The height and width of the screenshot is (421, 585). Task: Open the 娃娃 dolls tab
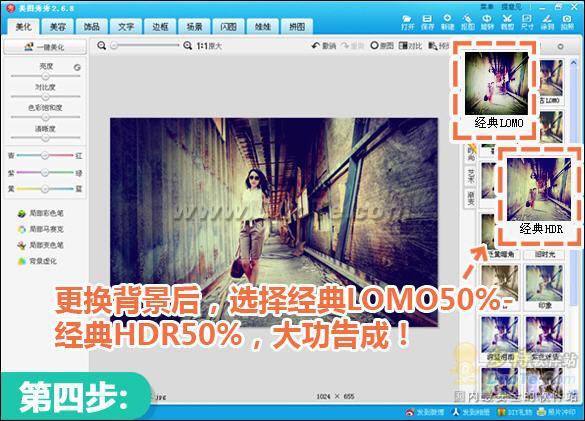coord(263,26)
